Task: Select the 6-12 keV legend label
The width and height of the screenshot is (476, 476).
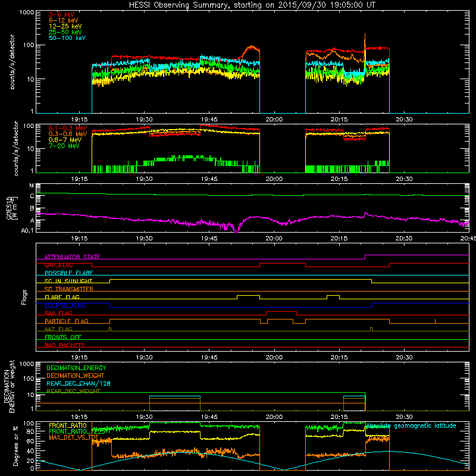Action: tap(64, 20)
